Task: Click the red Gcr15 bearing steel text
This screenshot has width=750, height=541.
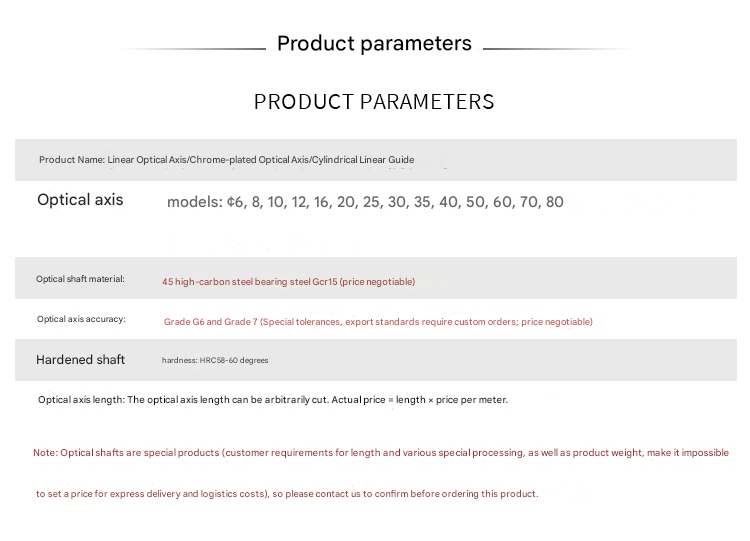Action: (x=288, y=282)
